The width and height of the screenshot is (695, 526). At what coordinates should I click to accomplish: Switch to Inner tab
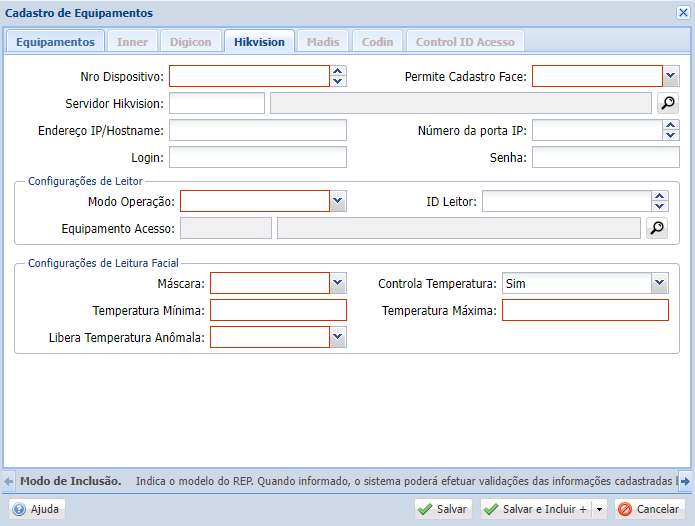coord(132,42)
